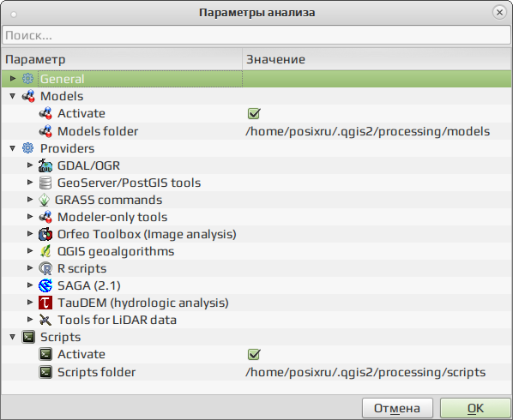Click the icon beside Models Activate
This screenshot has width=513, height=420.
pos(45,113)
